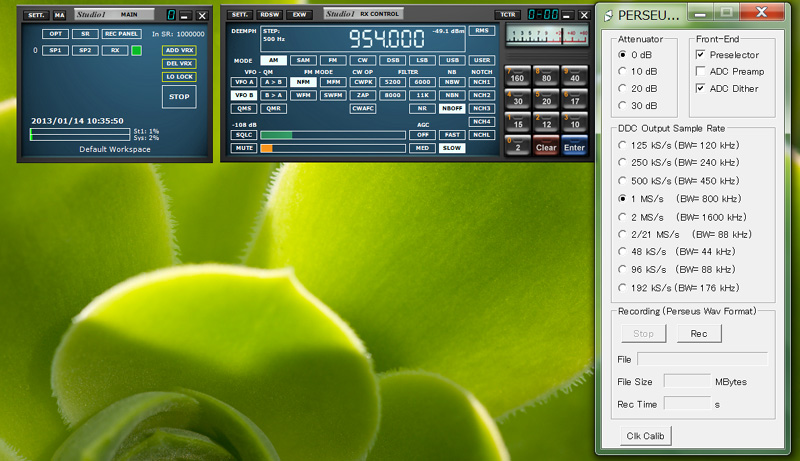Open the REC PANEL
The width and height of the screenshot is (800, 461).
tap(121, 33)
